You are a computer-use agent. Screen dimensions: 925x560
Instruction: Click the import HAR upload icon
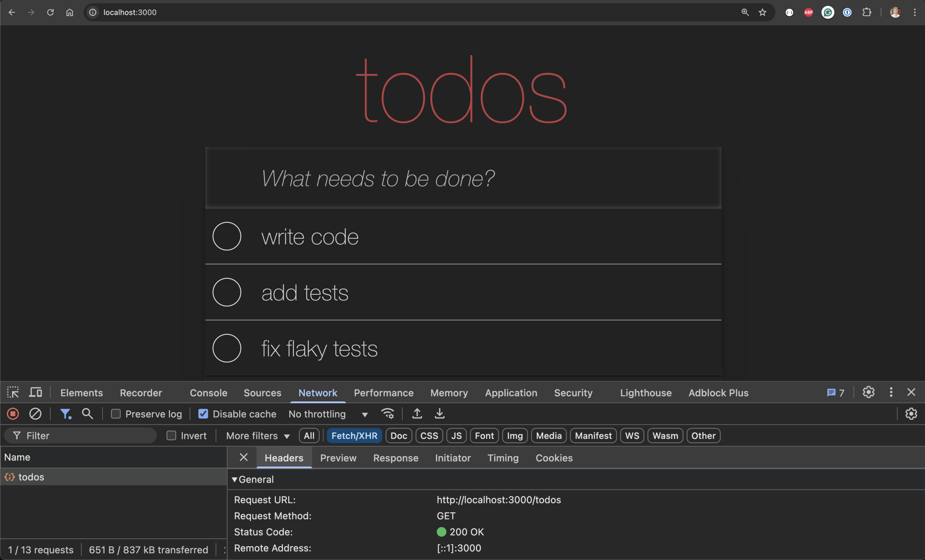(417, 414)
